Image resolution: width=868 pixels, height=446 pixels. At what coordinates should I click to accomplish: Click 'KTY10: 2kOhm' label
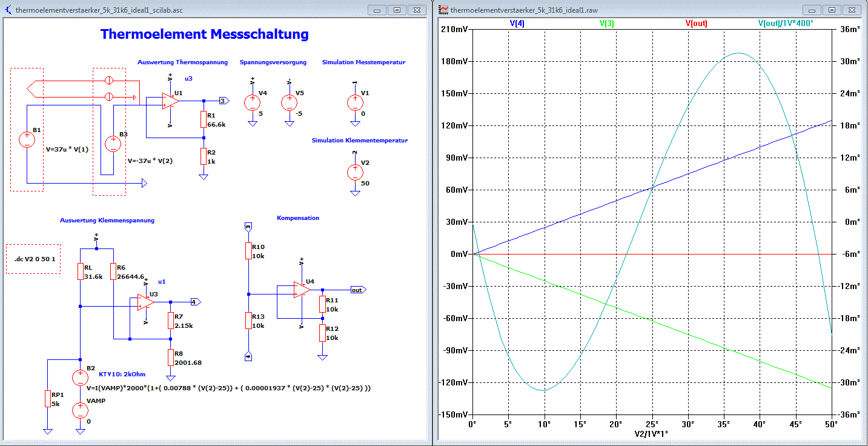(x=122, y=374)
